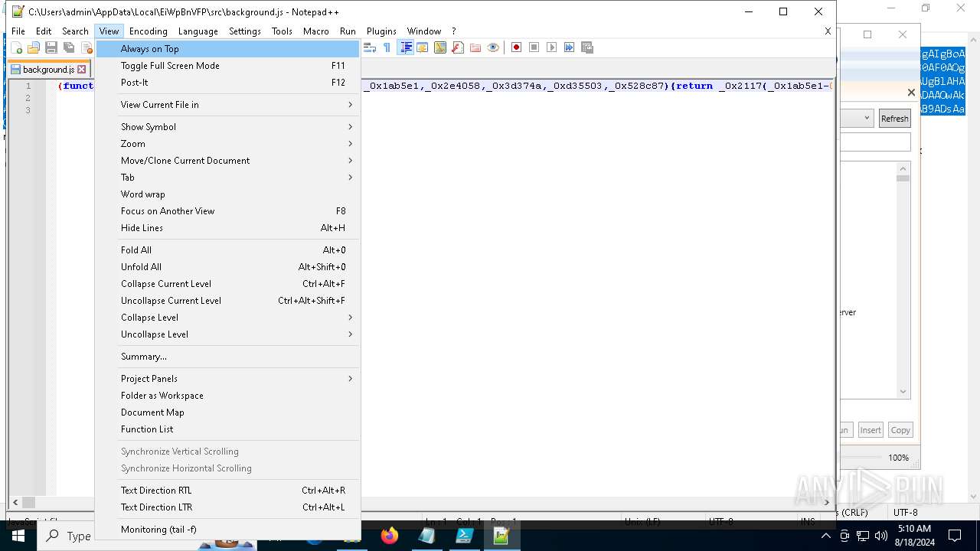Screen dimensions: 980x551
Task: Toggle the Indent Guide toolbar icon
Action: click(x=406, y=47)
